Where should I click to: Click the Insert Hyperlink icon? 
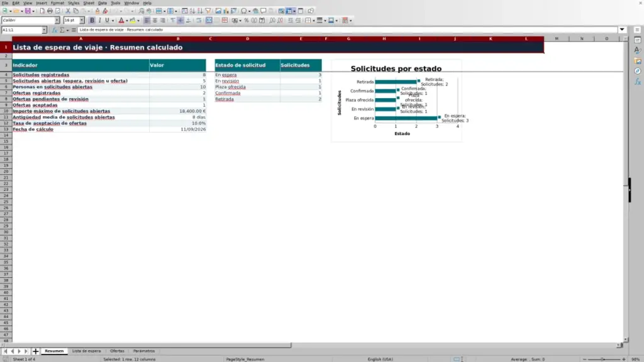[x=255, y=11]
